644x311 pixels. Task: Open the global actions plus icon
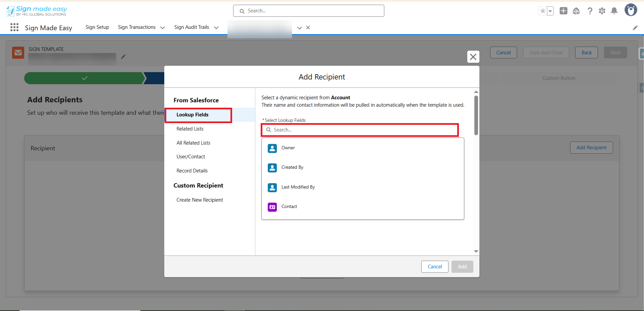click(x=563, y=11)
